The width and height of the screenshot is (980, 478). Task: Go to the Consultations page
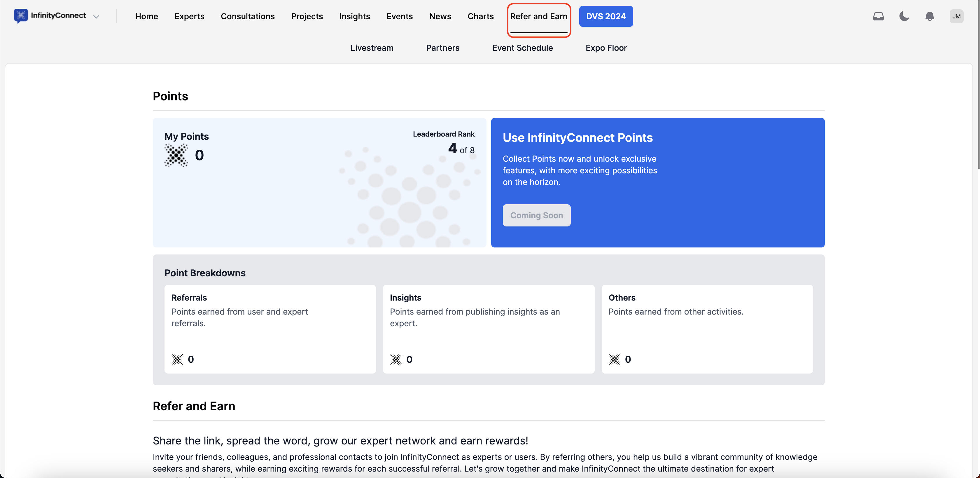tap(248, 16)
